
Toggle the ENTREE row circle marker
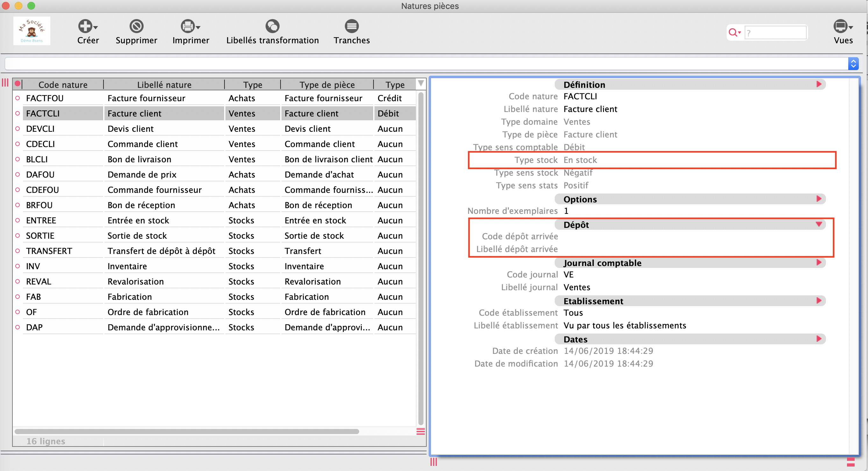[18, 220]
